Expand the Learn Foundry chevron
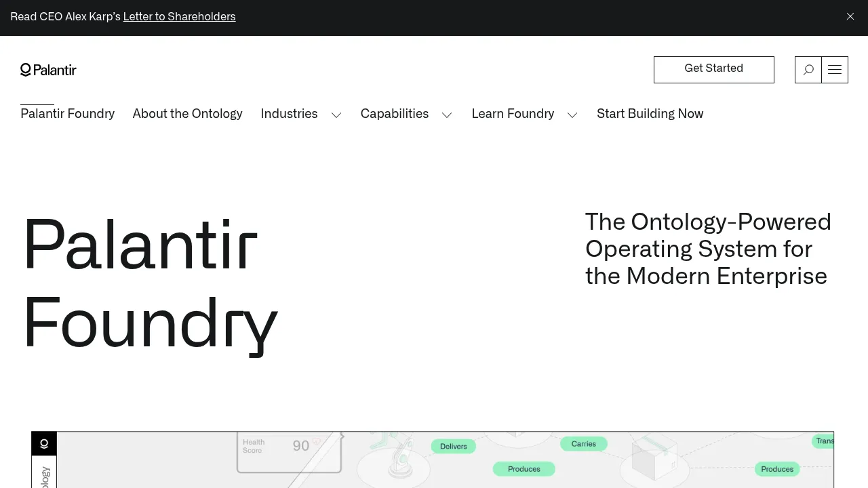The height and width of the screenshot is (488, 868). pyautogui.click(x=572, y=115)
